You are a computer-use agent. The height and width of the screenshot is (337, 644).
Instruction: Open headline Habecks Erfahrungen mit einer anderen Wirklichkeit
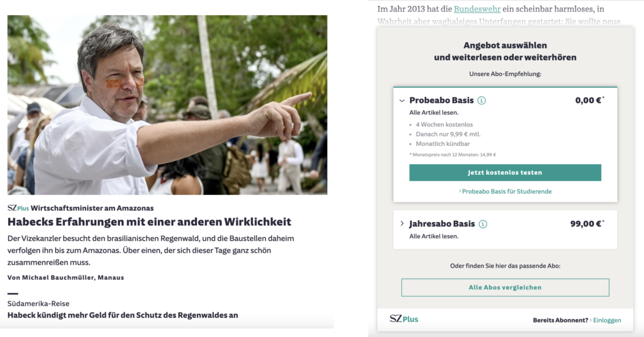point(149,222)
